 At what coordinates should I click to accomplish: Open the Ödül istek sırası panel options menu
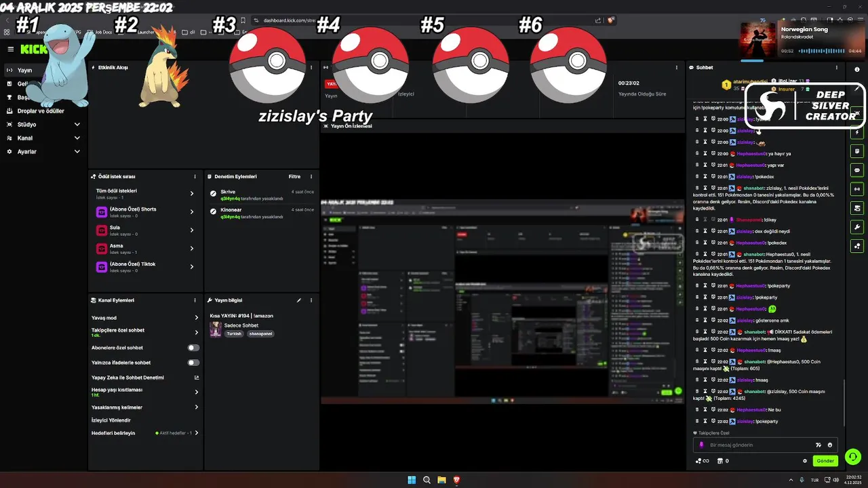click(195, 176)
